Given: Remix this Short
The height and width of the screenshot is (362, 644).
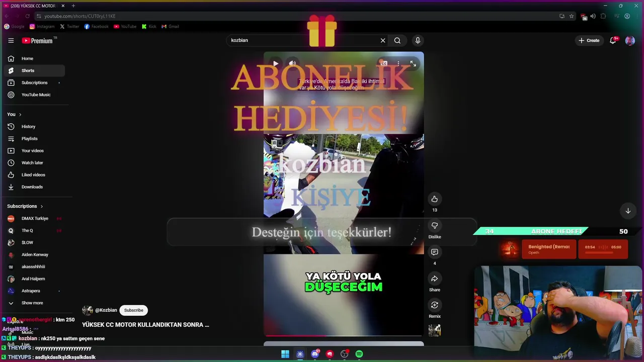Looking at the screenshot, I should click(435, 305).
